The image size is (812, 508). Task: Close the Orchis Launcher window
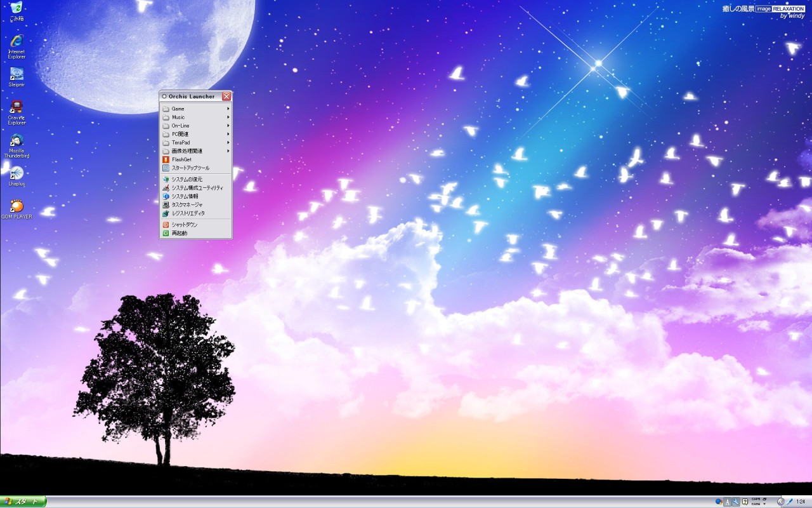(x=226, y=97)
